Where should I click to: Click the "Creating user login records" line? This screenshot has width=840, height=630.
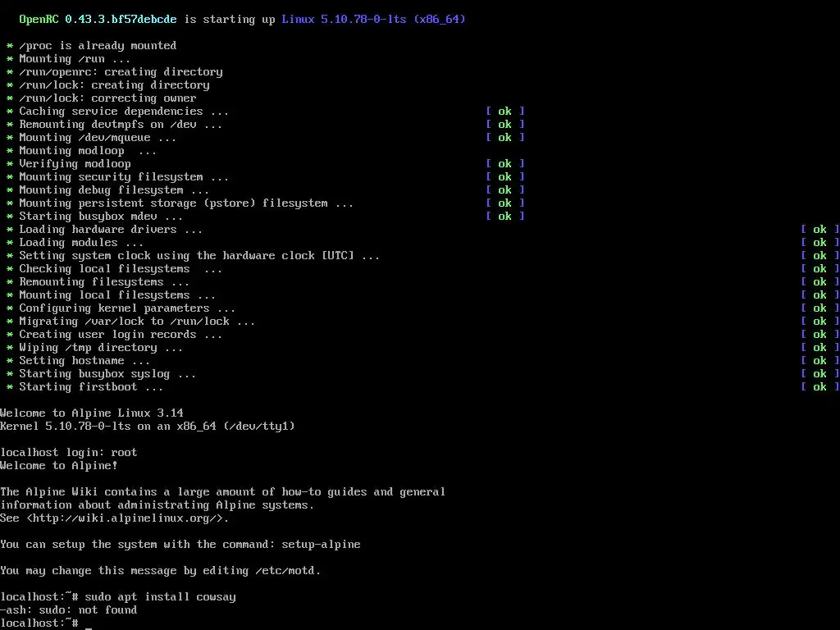tap(121, 335)
